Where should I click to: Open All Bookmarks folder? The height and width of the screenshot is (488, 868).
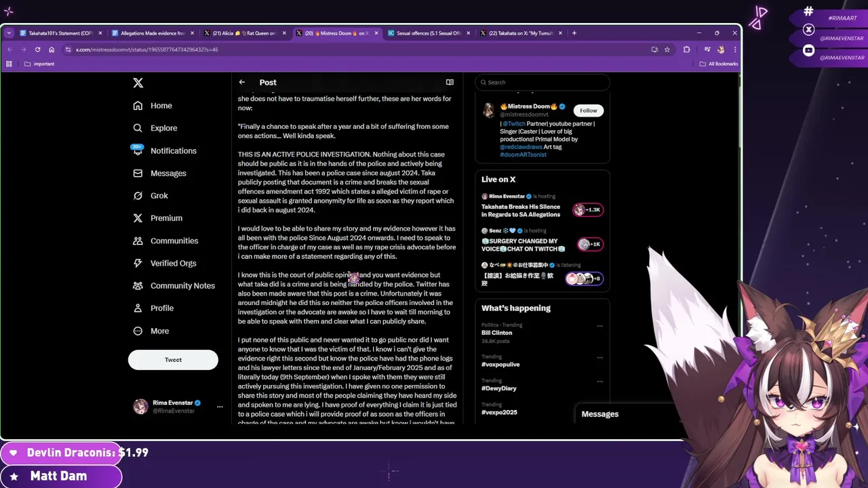pyautogui.click(x=719, y=64)
